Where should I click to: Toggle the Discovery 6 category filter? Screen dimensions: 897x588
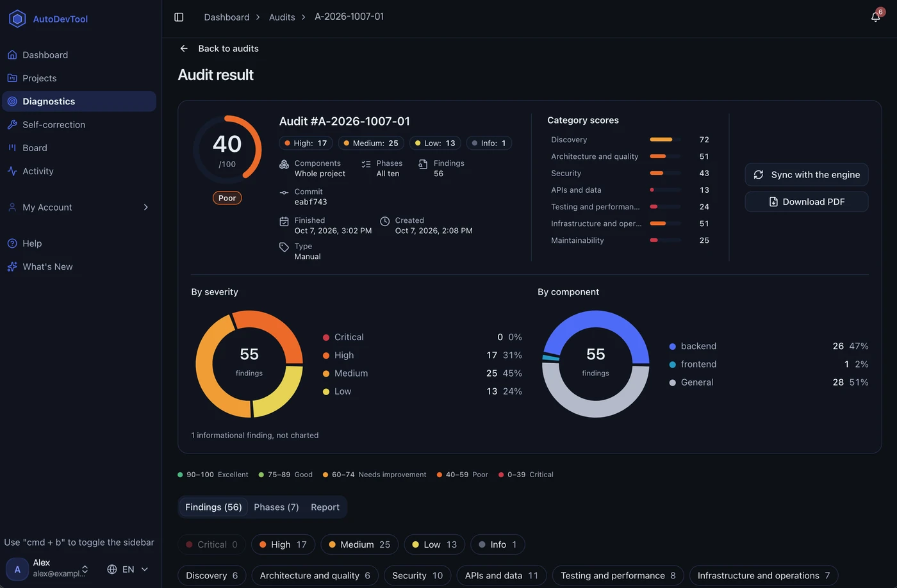tap(211, 576)
